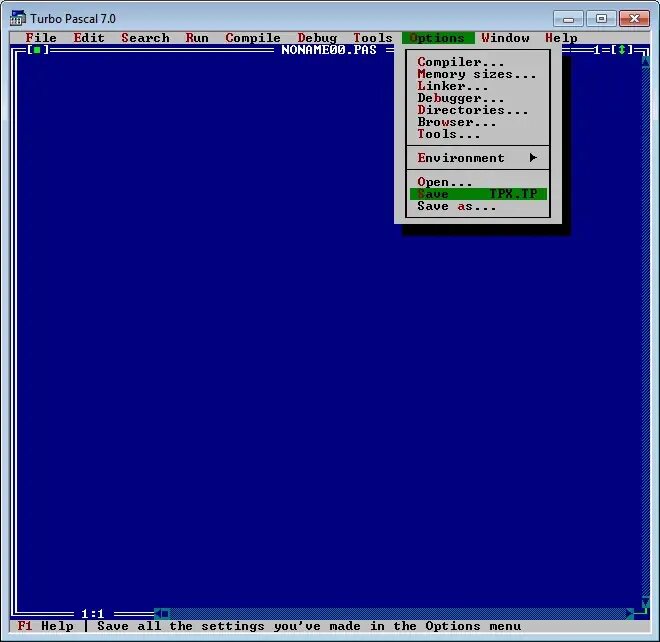Screen dimensions: 660x642
Task: Click the editor window close box icon
Action: (37, 50)
